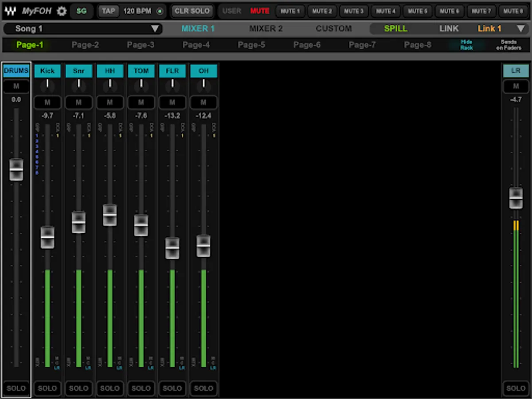Click the tempo sync indicator beside 120 BPM
532x399 pixels.
[x=160, y=11]
